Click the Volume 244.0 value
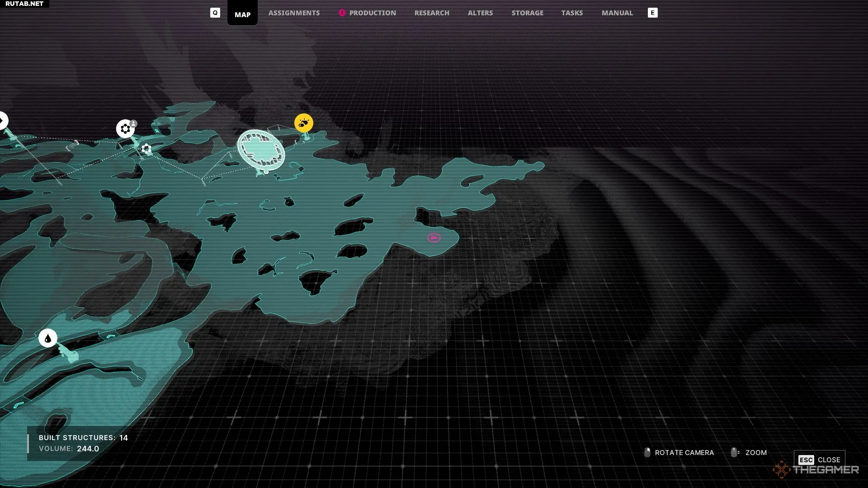The image size is (868, 488). click(88, 449)
